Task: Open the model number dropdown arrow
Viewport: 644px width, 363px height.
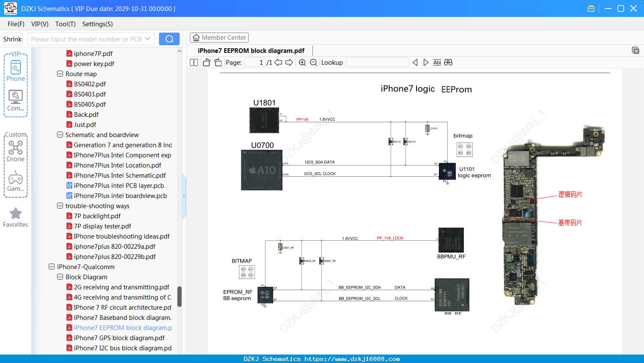Action: 148,39
